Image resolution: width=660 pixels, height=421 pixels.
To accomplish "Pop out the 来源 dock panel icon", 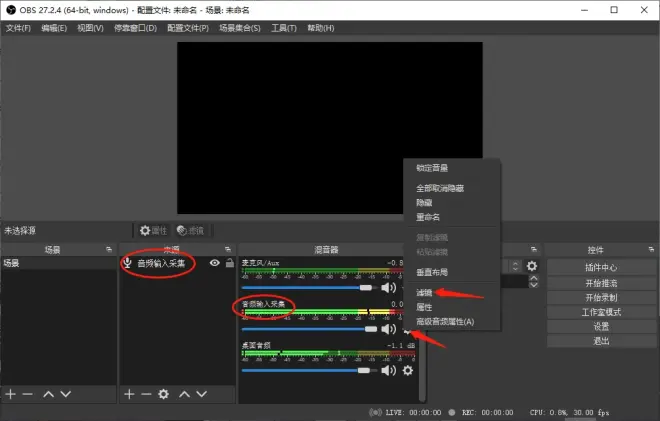I will pyautogui.click(x=228, y=250).
